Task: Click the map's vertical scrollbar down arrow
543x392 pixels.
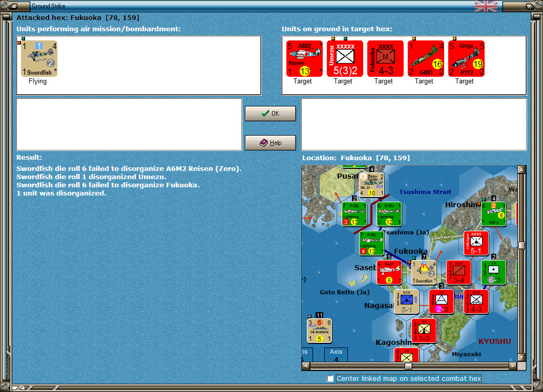Action: point(521,357)
